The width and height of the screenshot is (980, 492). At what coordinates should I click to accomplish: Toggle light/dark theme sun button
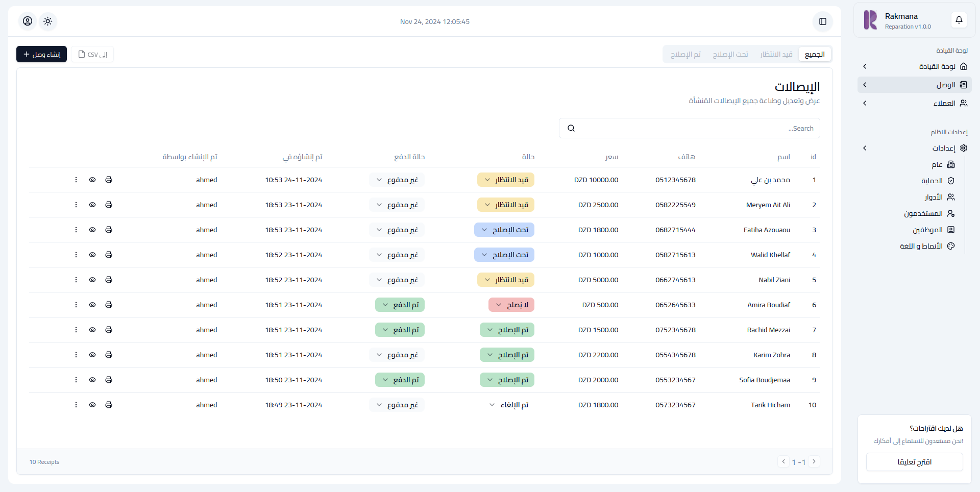(48, 21)
